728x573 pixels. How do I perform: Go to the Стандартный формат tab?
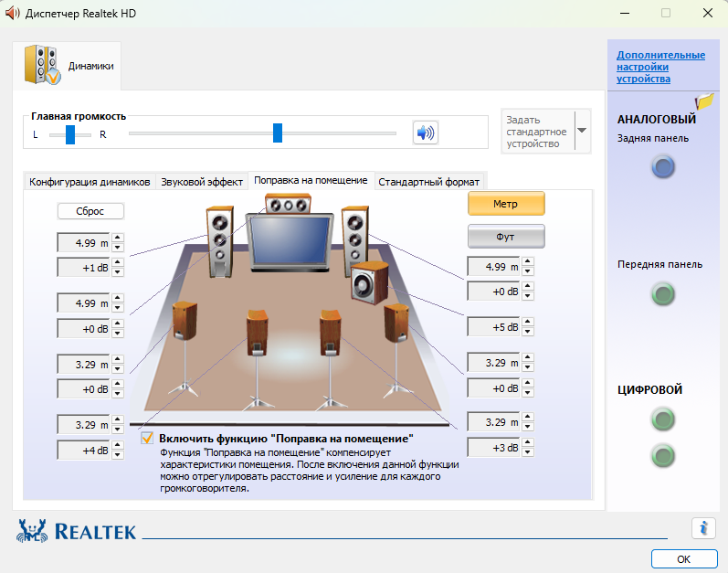pyautogui.click(x=428, y=182)
